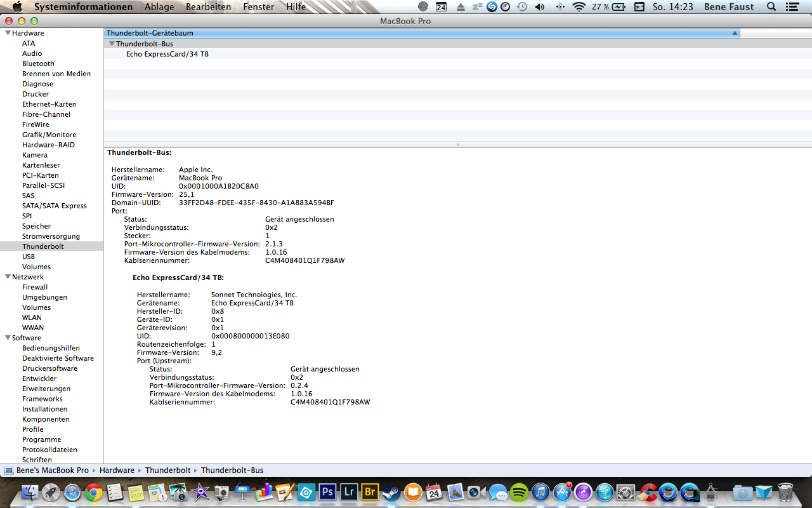Select WLAN under Netzwerk
This screenshot has width=812, height=508.
click(32, 317)
